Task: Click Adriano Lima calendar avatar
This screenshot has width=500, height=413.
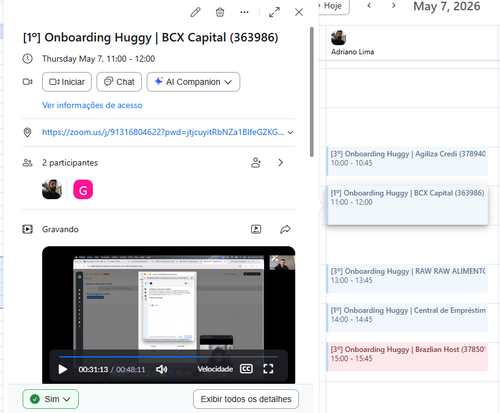Action: point(338,37)
